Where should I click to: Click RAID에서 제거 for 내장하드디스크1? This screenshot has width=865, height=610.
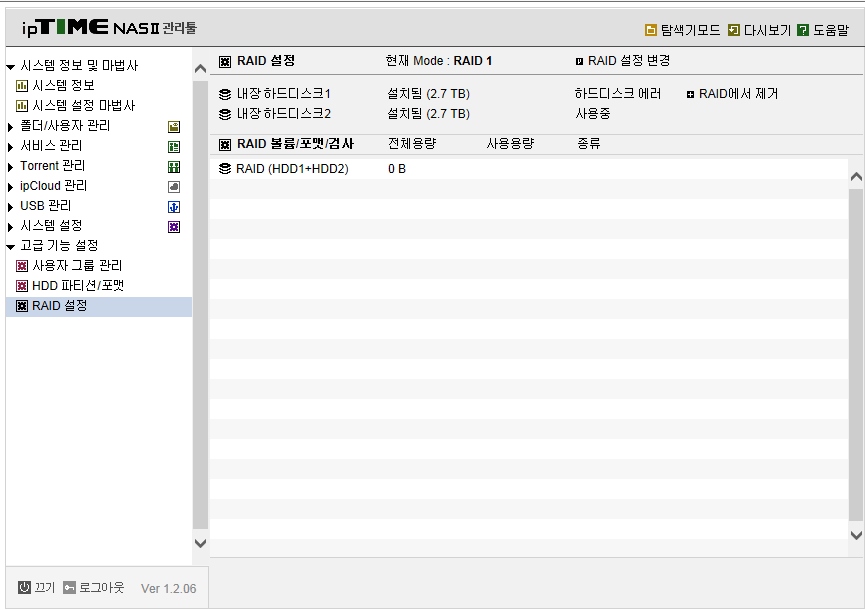coord(738,94)
